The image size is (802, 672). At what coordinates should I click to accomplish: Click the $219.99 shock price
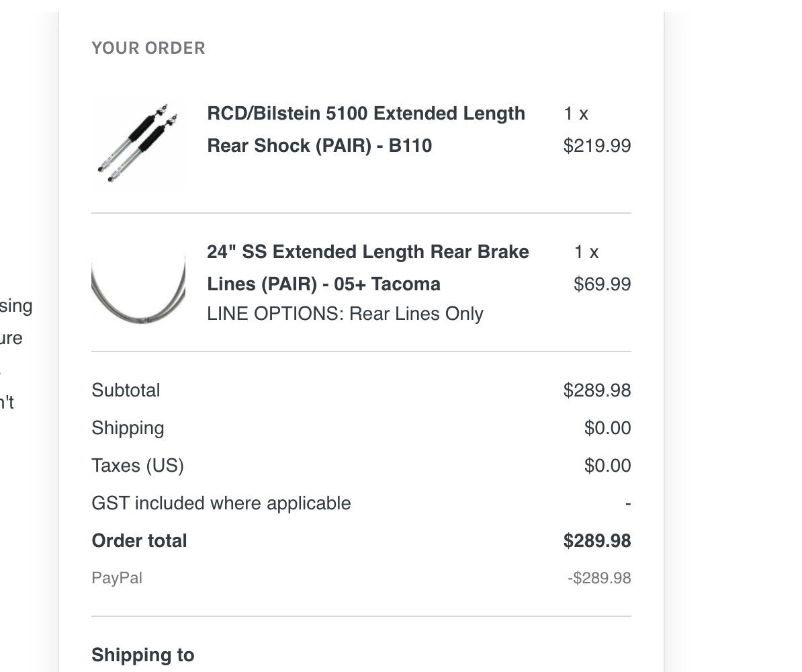pyautogui.click(x=597, y=146)
